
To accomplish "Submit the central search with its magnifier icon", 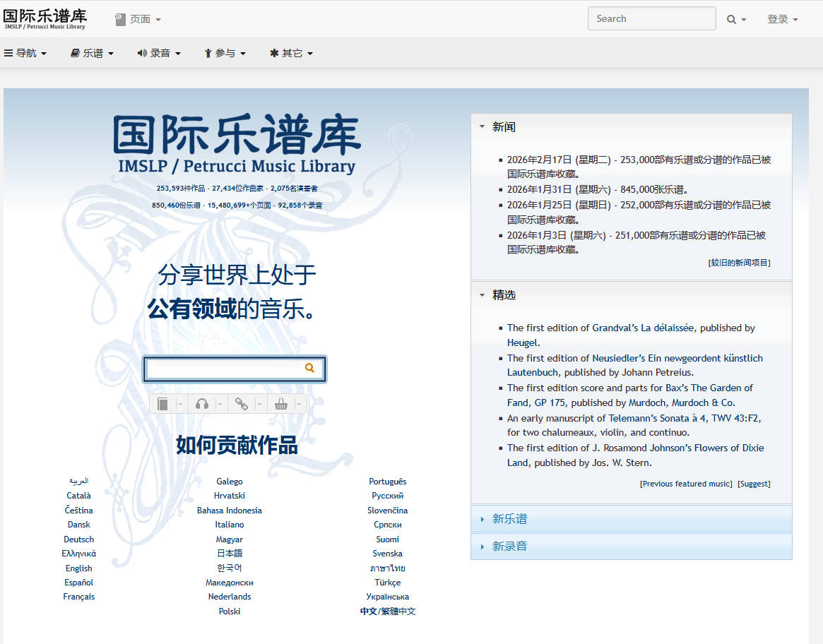I will click(x=309, y=369).
